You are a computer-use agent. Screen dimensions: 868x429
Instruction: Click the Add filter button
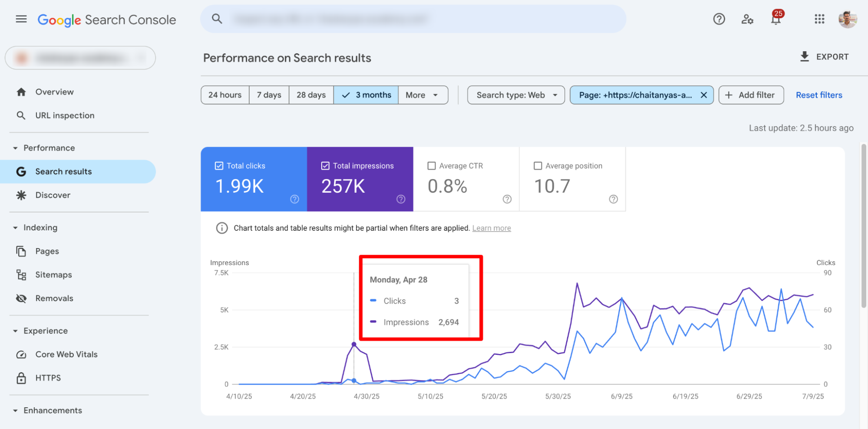point(751,95)
